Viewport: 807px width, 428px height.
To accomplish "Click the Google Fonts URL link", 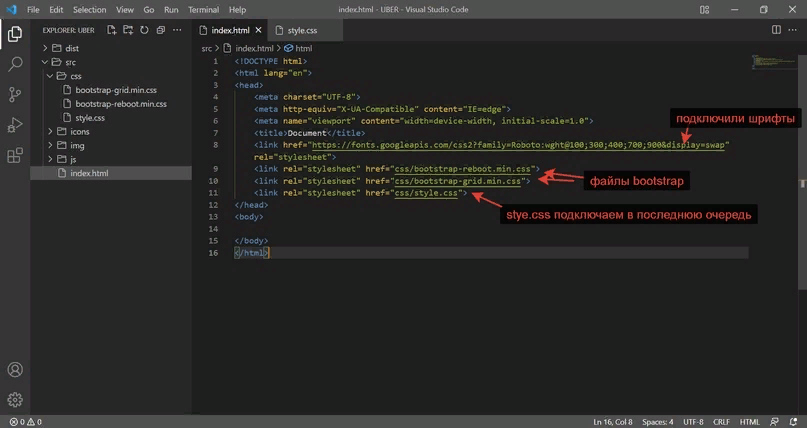I will click(518, 145).
